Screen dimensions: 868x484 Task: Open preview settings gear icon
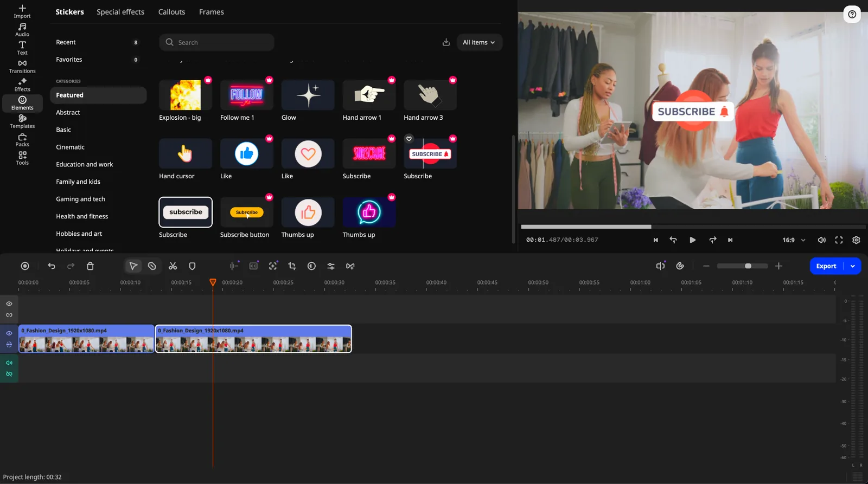coord(856,240)
